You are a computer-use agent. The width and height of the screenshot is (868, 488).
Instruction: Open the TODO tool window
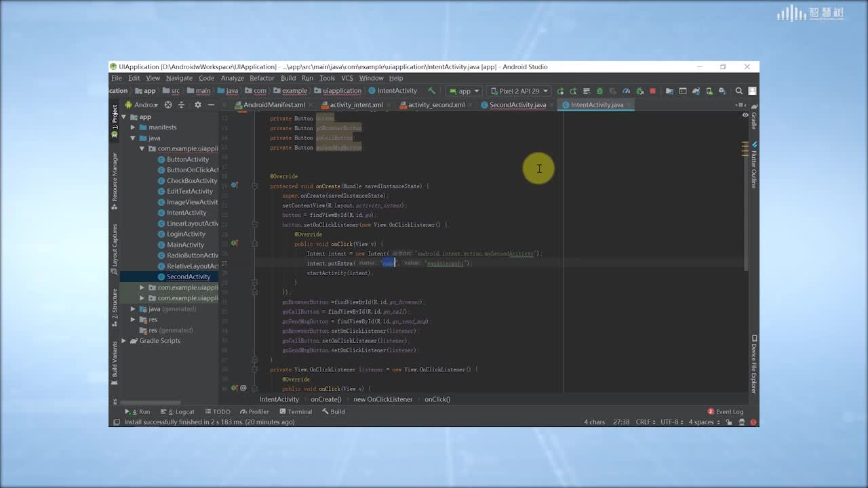[218, 411]
